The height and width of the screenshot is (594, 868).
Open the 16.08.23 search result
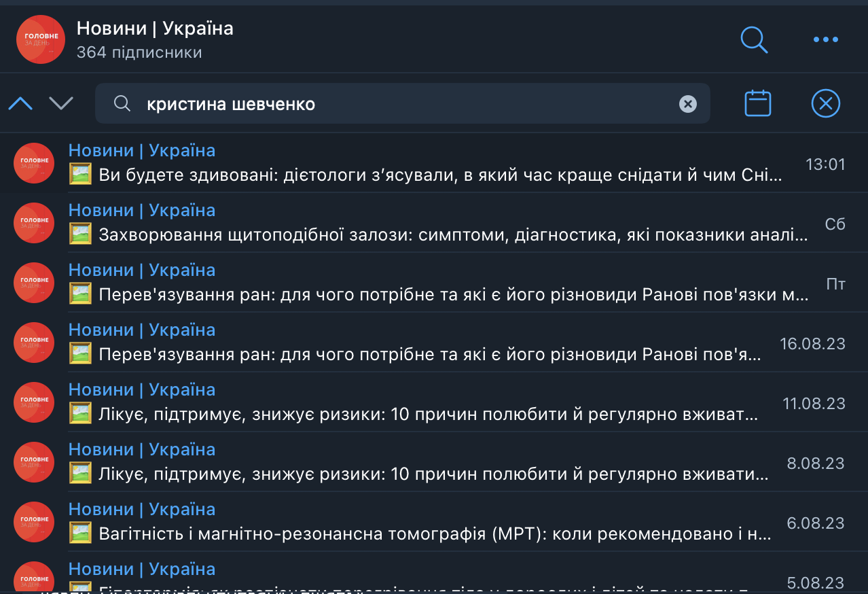coord(434,343)
